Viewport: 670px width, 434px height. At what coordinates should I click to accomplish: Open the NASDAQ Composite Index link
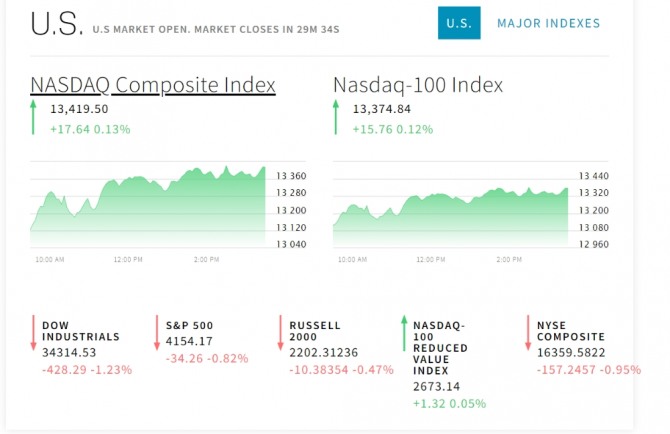point(152,85)
